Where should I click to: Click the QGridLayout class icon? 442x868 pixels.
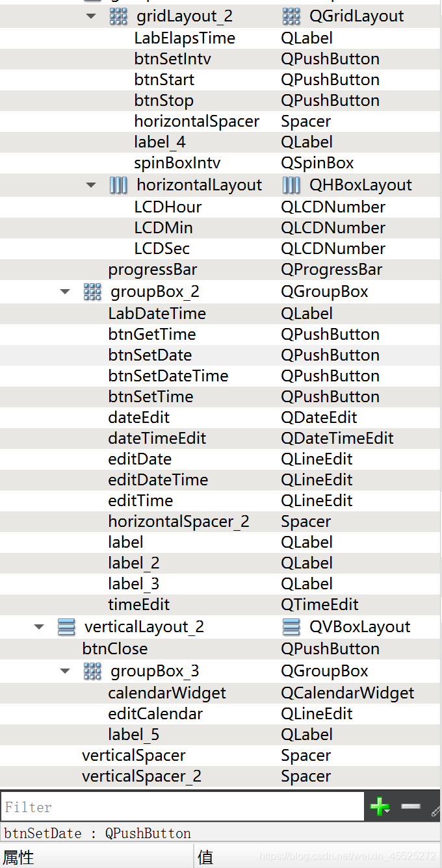291,17
